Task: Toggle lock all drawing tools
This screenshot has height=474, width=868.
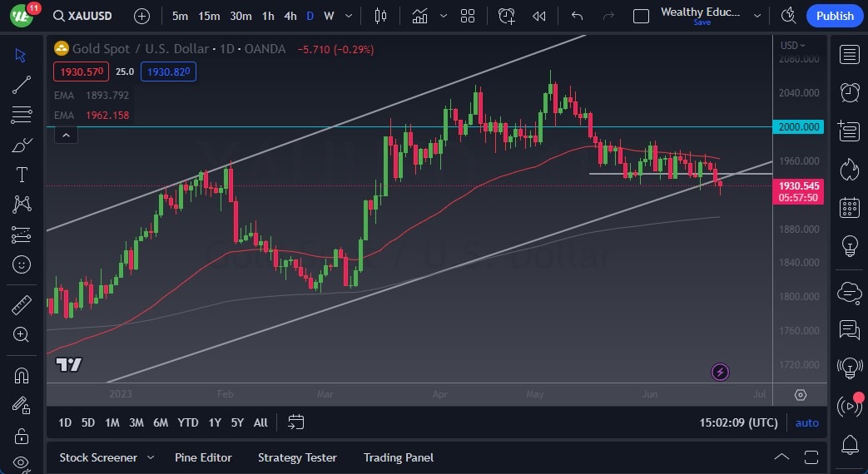Action: (x=22, y=435)
